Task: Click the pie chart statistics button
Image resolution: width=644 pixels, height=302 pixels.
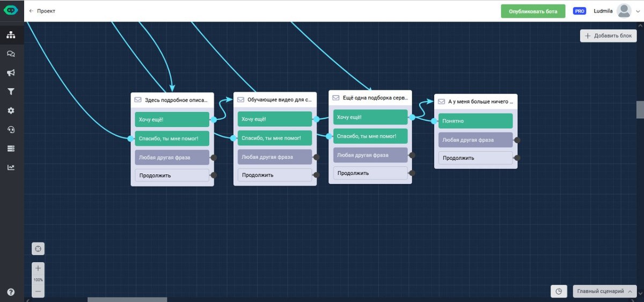Action: 559,291
